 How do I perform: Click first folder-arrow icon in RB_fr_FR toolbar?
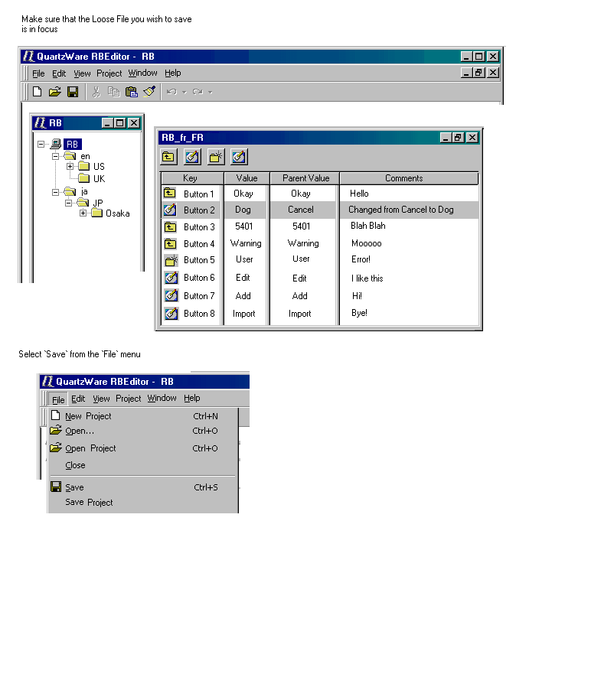click(168, 157)
